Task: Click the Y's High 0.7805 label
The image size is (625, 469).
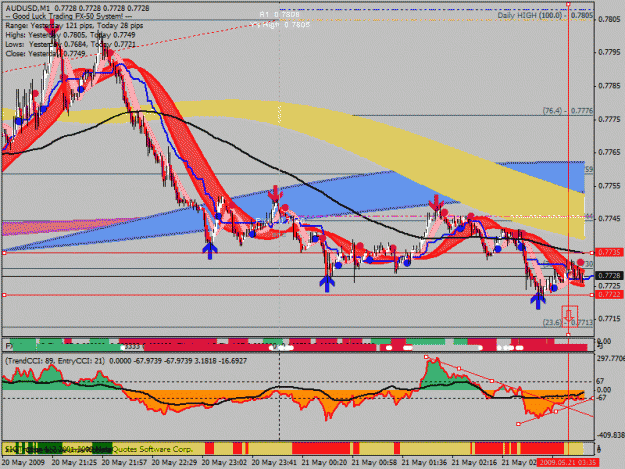Action: pyautogui.click(x=281, y=25)
